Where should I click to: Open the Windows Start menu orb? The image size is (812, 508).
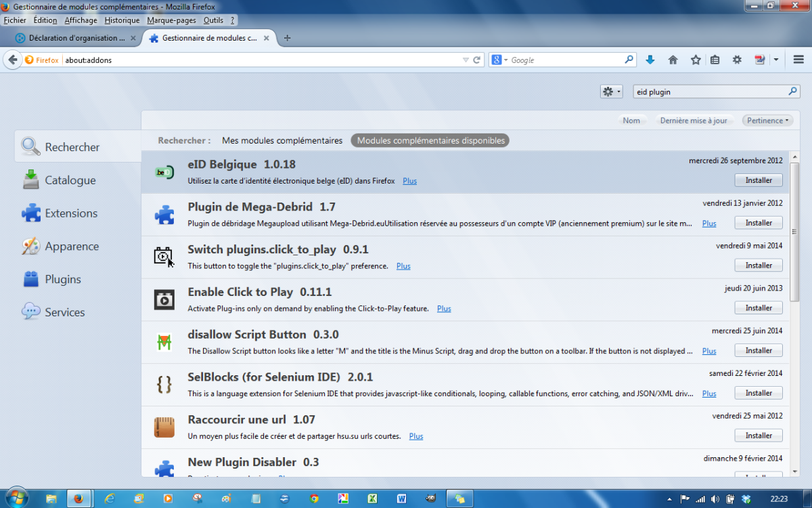pos(16,498)
